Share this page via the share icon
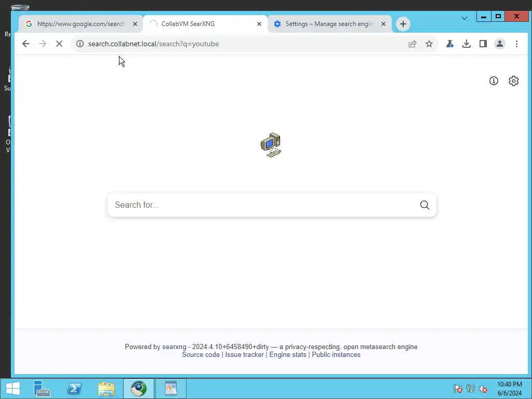The width and height of the screenshot is (532, 399). click(x=412, y=44)
